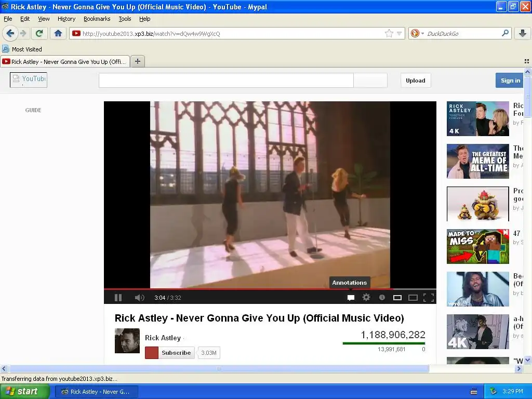Click the Subscribe button
Viewport: 532px width, 399px height.
[x=170, y=353]
